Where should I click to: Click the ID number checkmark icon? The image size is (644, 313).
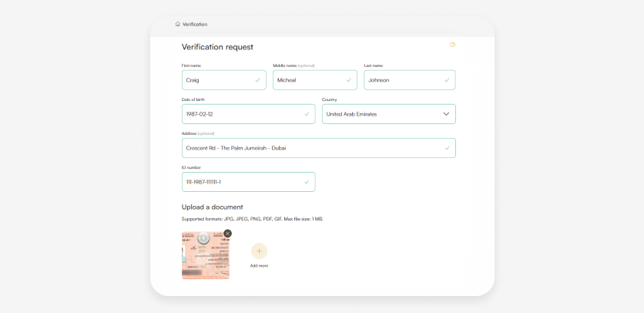click(x=307, y=182)
